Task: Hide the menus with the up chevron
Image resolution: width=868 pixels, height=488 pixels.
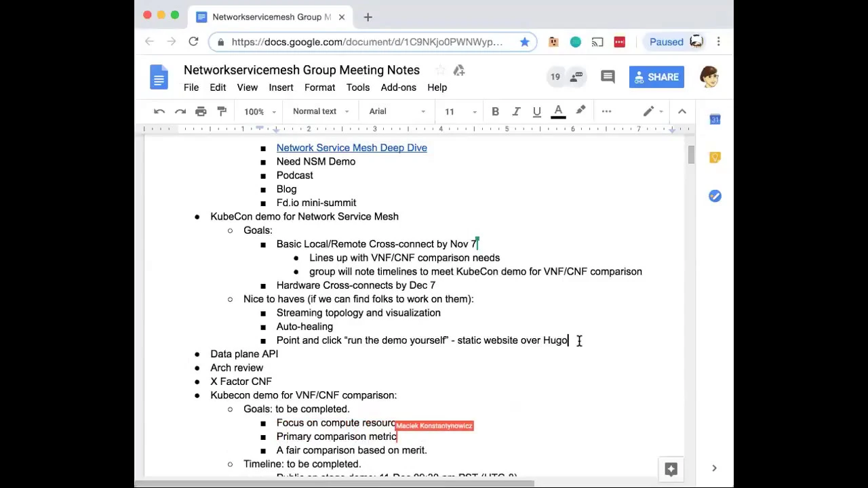Action: (682, 111)
